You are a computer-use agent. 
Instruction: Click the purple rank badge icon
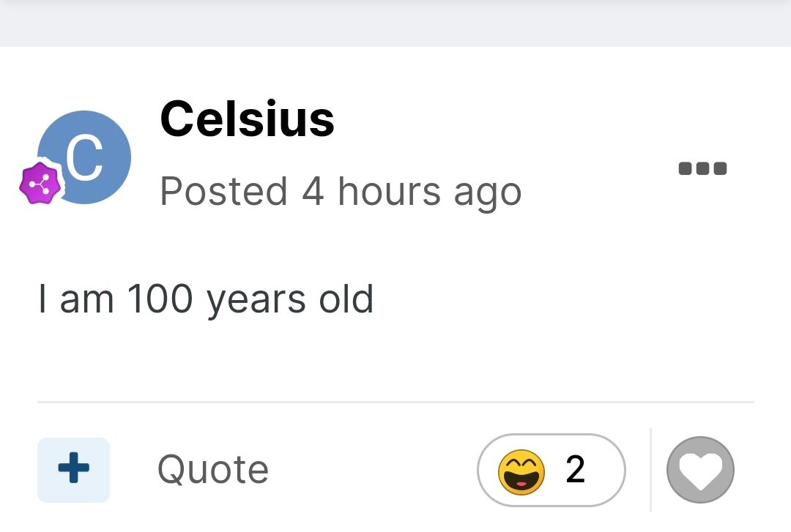[40, 184]
